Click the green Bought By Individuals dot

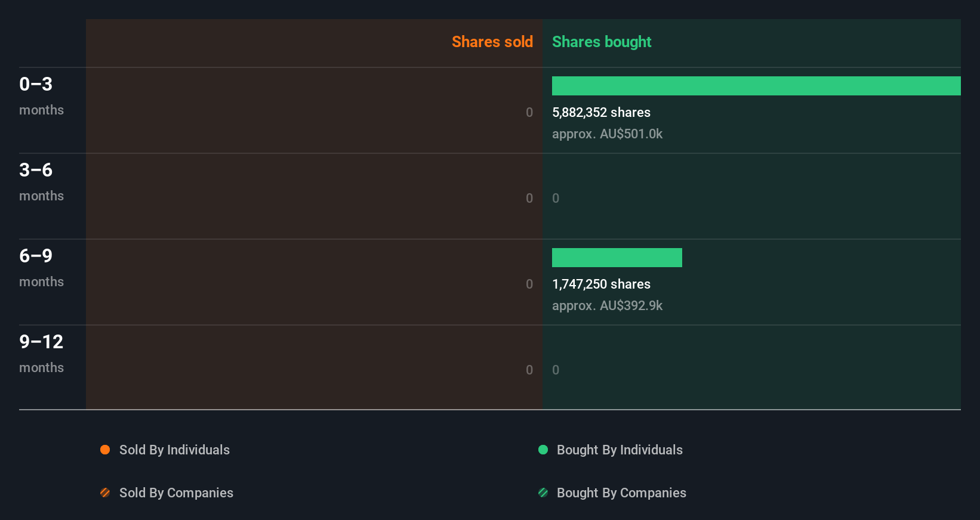[543, 450]
